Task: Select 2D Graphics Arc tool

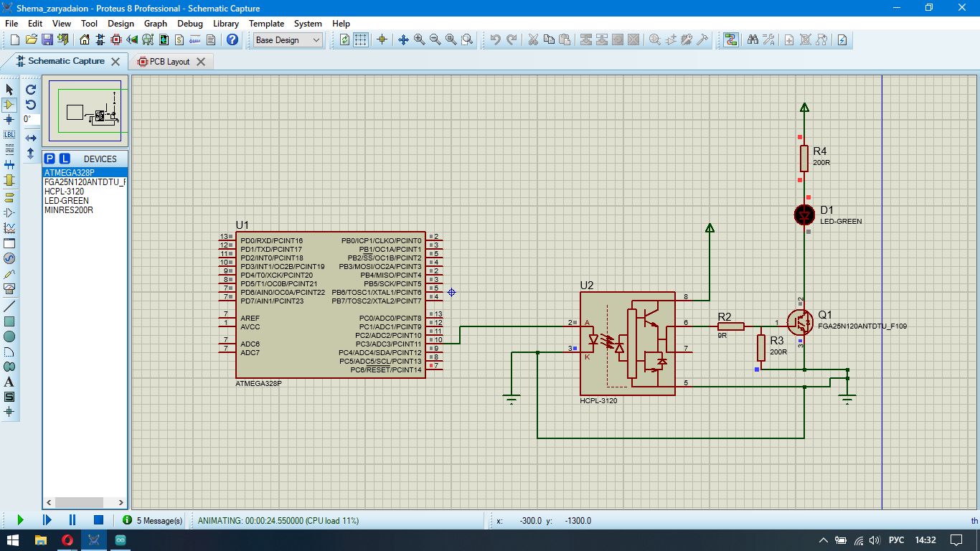Action: point(9,352)
